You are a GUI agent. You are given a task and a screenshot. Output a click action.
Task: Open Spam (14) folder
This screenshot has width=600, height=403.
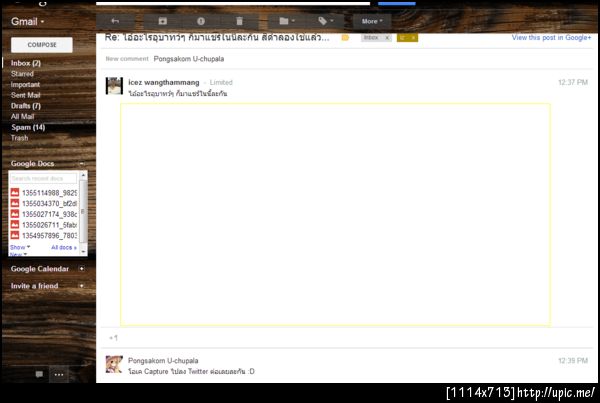pyautogui.click(x=28, y=127)
